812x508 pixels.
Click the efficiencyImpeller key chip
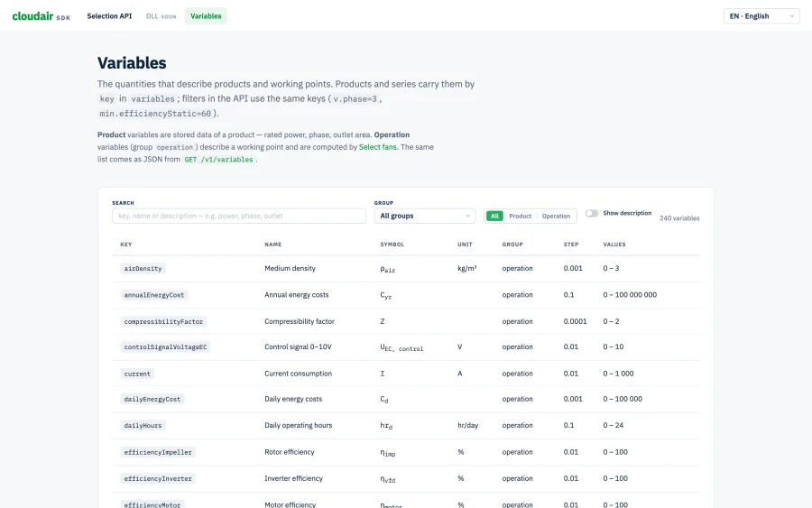coord(158,453)
